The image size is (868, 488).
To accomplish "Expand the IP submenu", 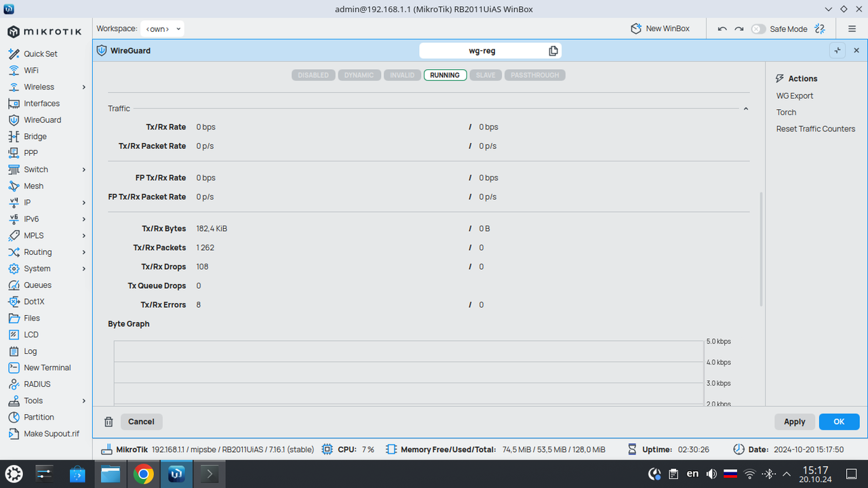I will point(84,203).
